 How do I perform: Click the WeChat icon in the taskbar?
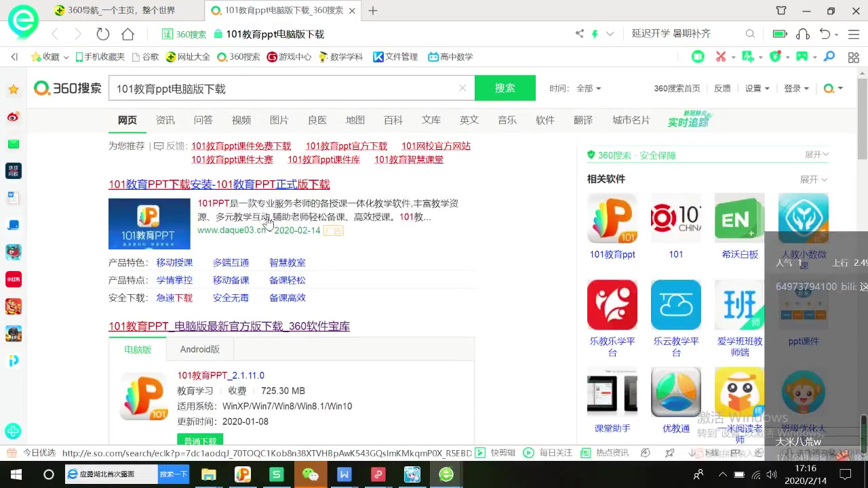point(311,474)
